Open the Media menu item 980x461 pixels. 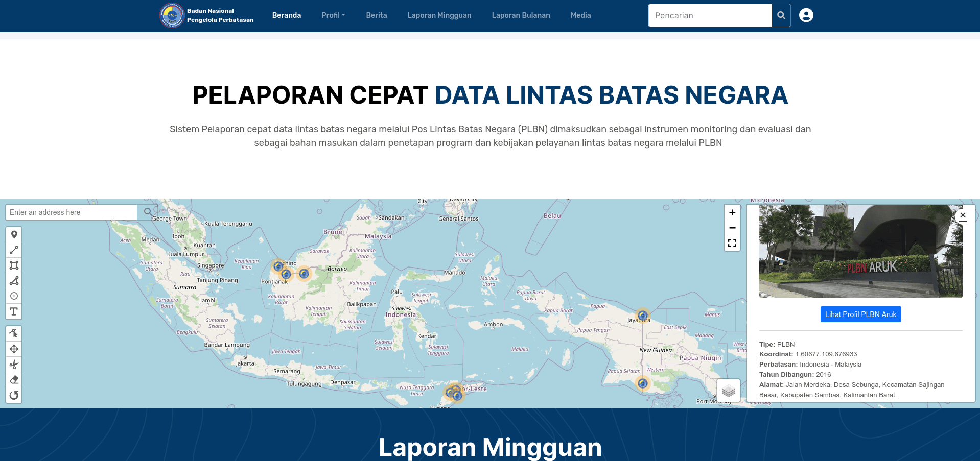tap(580, 15)
